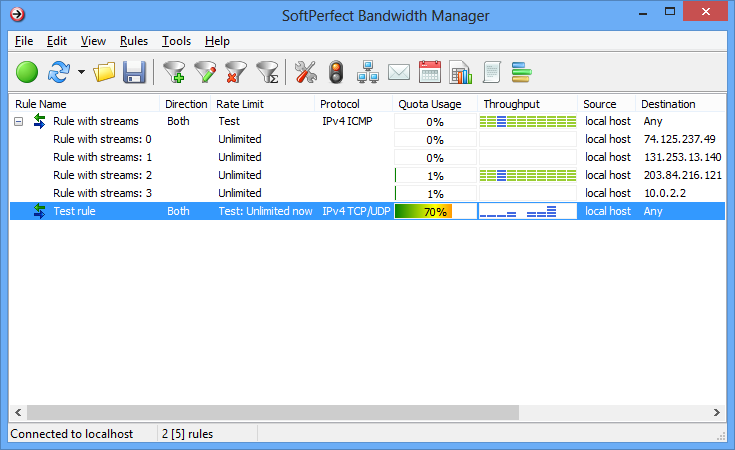The height and width of the screenshot is (450, 735).
Task: Sort by the Direction column header
Action: [x=186, y=104]
